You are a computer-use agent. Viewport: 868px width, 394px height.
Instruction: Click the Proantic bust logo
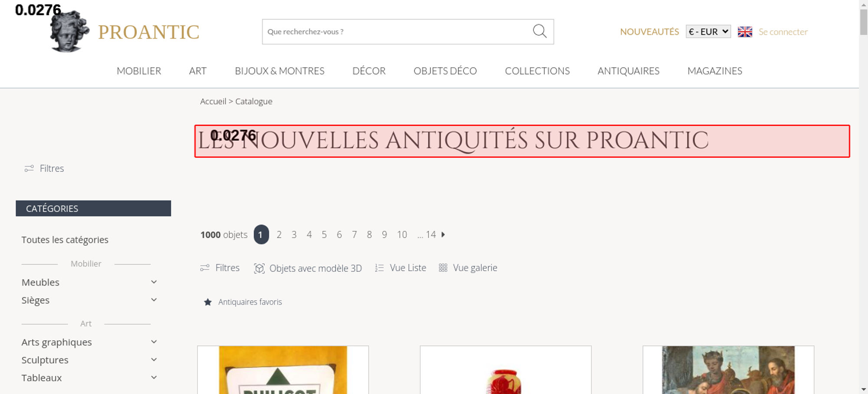click(69, 31)
